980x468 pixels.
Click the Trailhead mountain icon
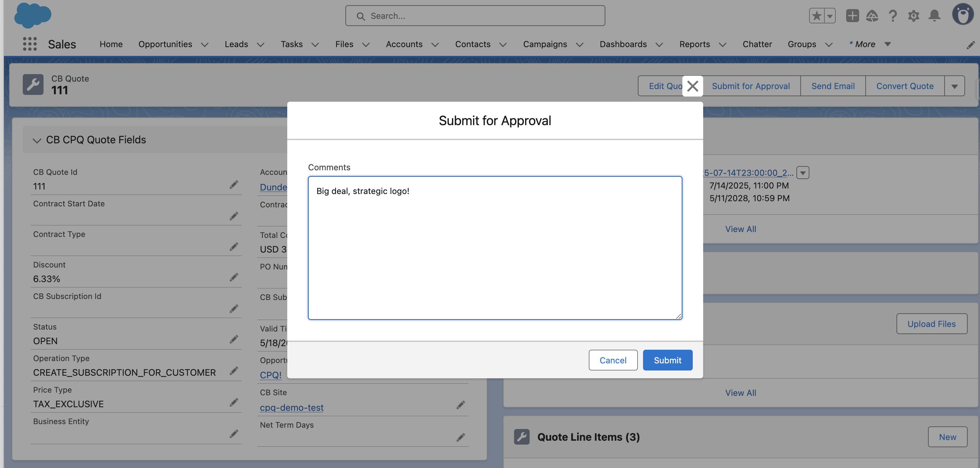pos(872,16)
